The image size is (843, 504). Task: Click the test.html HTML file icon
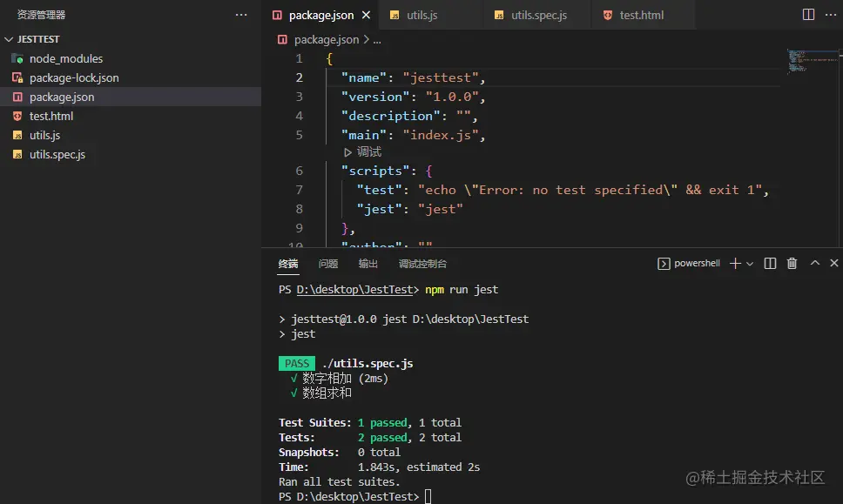17,116
